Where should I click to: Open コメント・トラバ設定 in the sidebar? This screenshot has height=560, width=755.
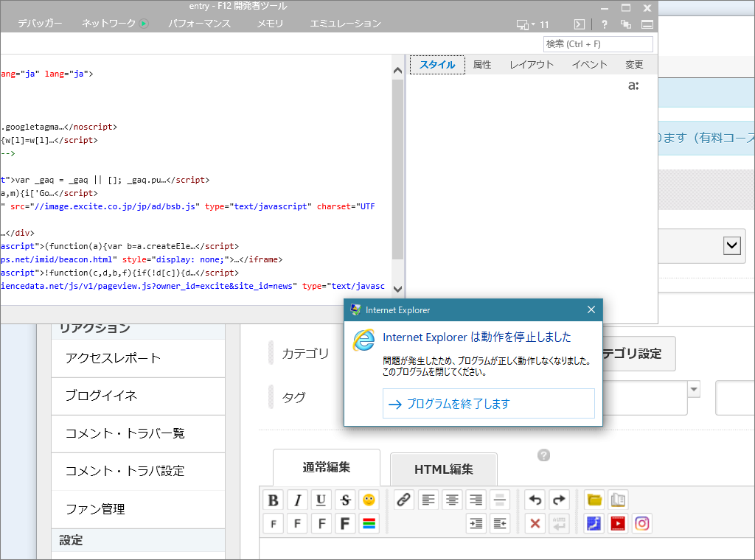pyautogui.click(x=138, y=471)
